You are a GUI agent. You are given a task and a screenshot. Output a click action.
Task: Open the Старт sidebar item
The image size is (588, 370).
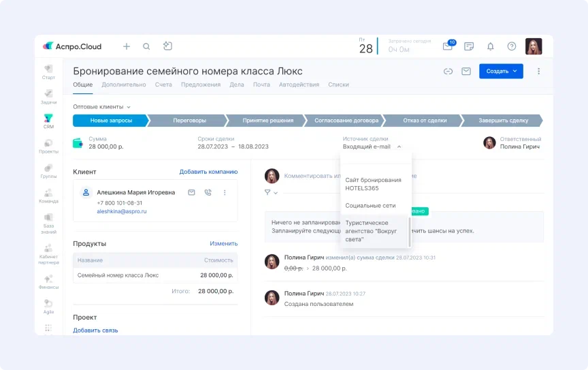(48, 72)
